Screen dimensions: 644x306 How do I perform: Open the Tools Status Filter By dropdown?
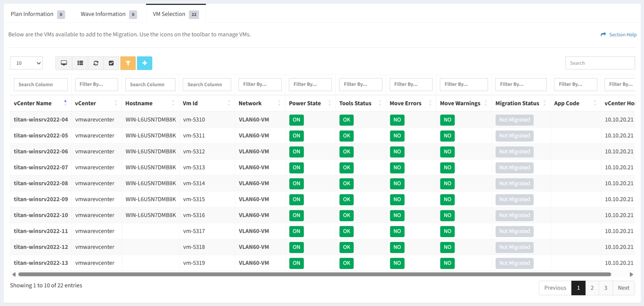[361, 84]
